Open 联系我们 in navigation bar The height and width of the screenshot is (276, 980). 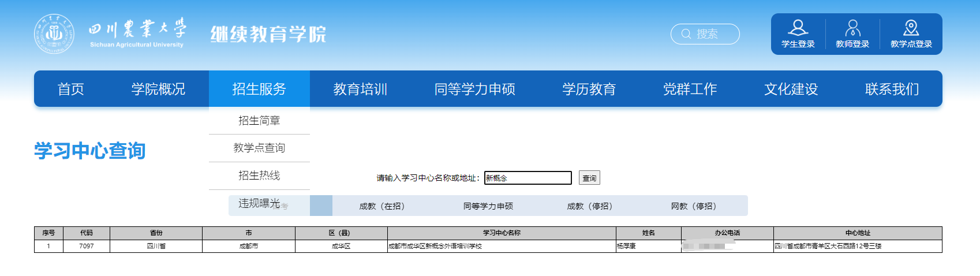[x=892, y=89]
